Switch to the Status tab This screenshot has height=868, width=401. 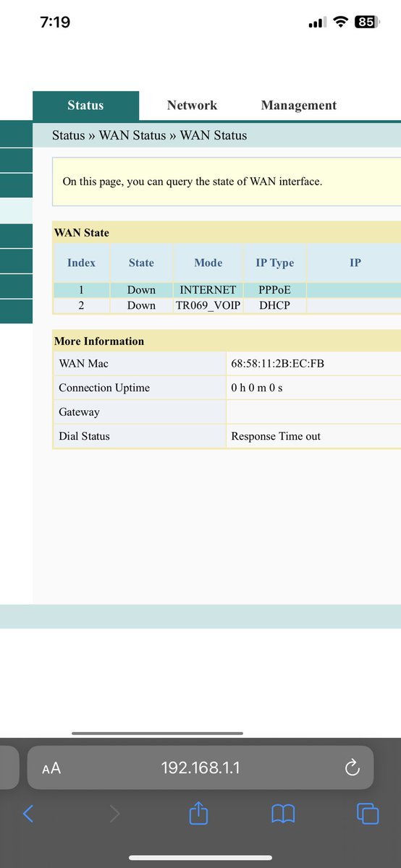[x=85, y=106]
